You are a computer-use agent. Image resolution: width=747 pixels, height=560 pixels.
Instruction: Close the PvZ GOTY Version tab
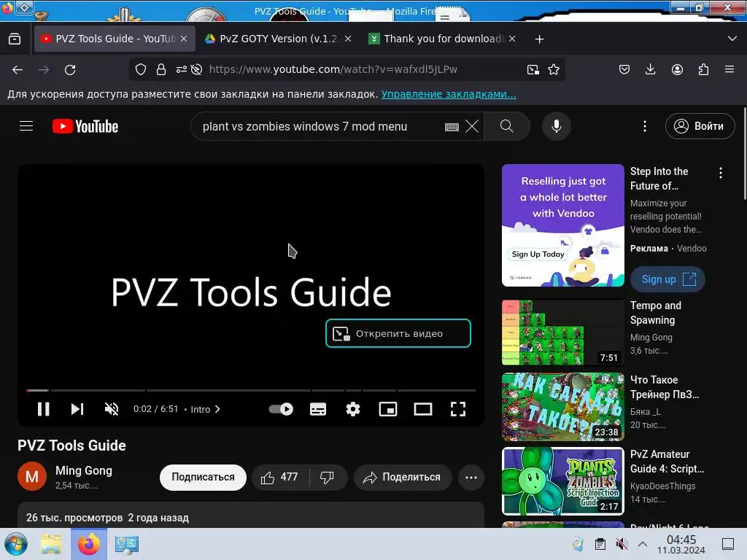point(348,39)
